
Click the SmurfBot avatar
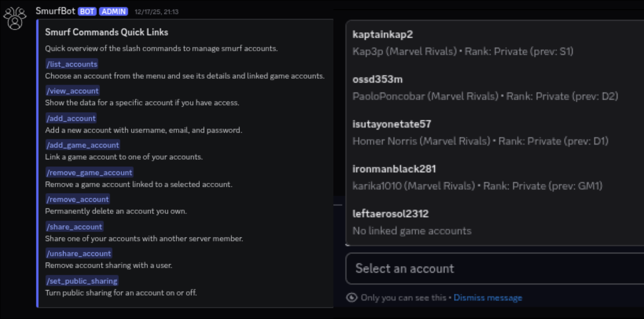tap(15, 17)
